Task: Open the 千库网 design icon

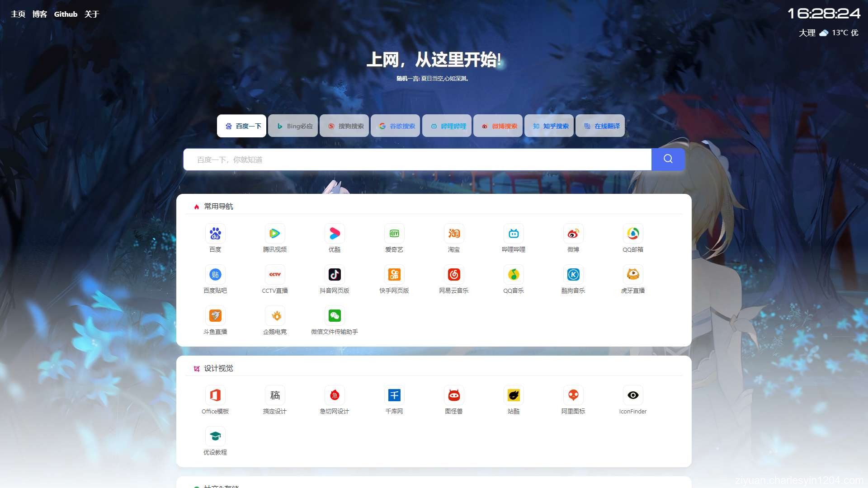Action: coord(394,395)
